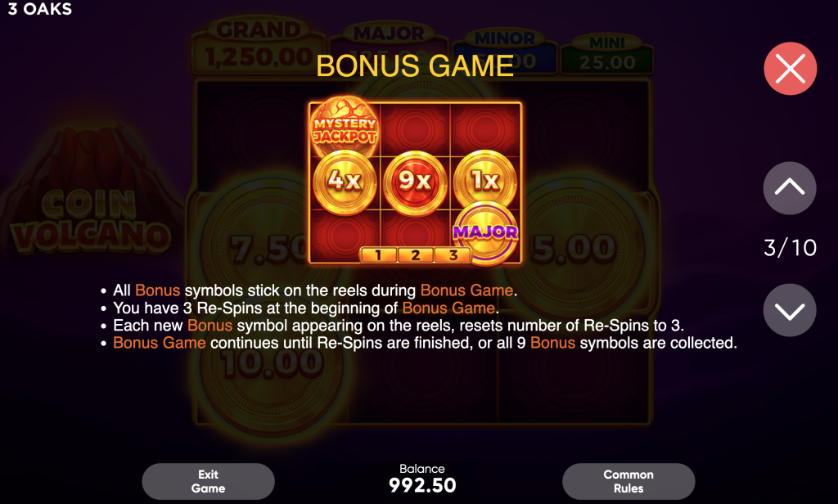The width and height of the screenshot is (838, 504).
Task: Click the red 9x coin
Action: tap(415, 182)
